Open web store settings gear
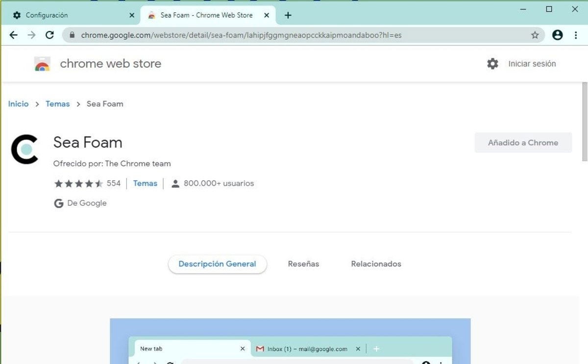 492,64
